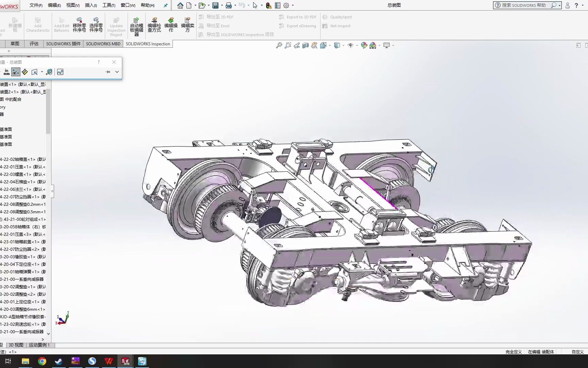Toggle the menu bar pushpin
This screenshot has width=588, height=368.
(165, 5)
